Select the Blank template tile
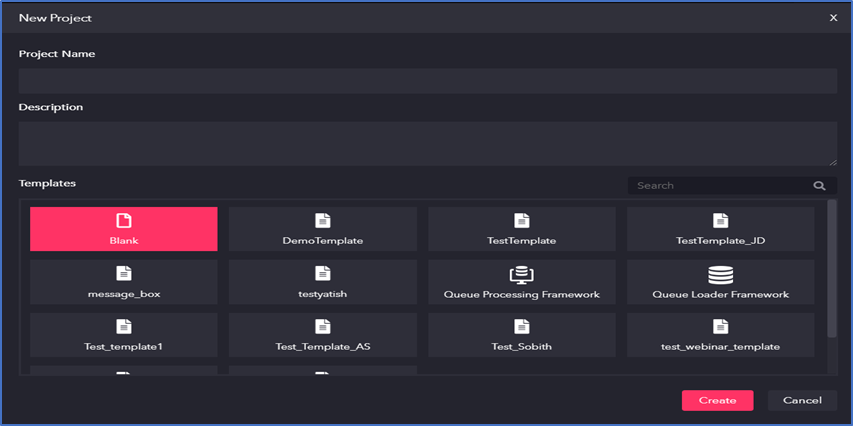Image resolution: width=853 pixels, height=426 pixels. [123, 229]
